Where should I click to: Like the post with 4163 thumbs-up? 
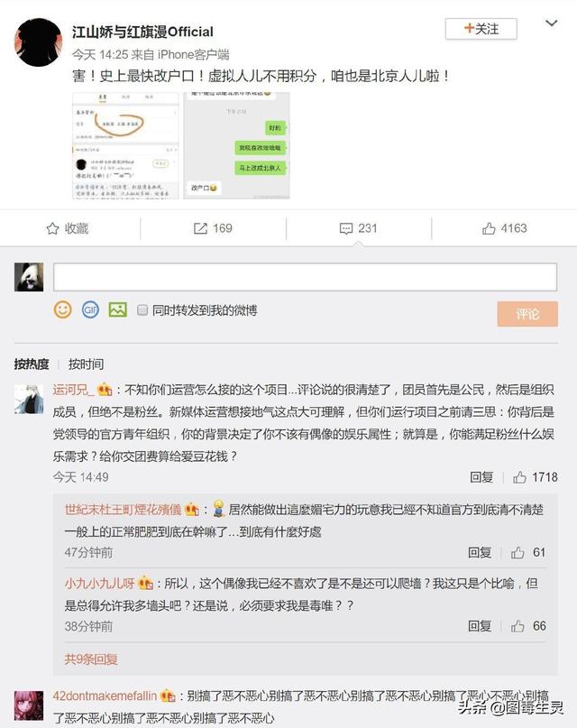click(489, 228)
